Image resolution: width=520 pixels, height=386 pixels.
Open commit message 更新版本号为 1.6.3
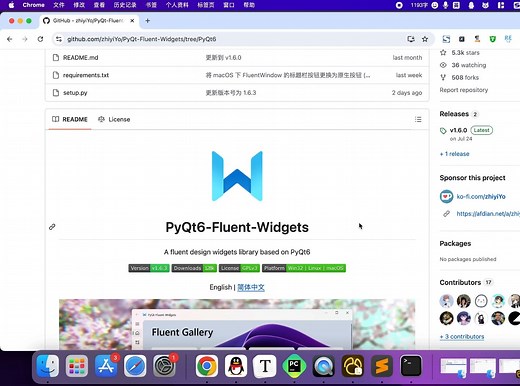coord(231,93)
